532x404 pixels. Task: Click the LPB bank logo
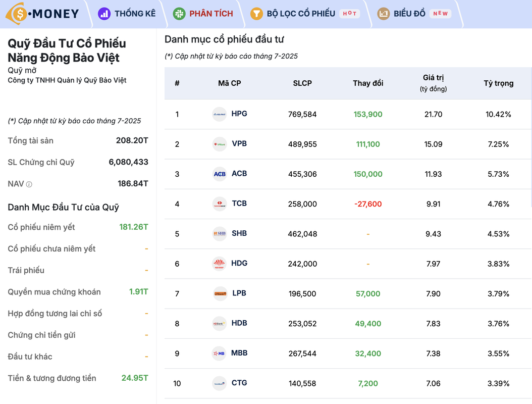219,293
